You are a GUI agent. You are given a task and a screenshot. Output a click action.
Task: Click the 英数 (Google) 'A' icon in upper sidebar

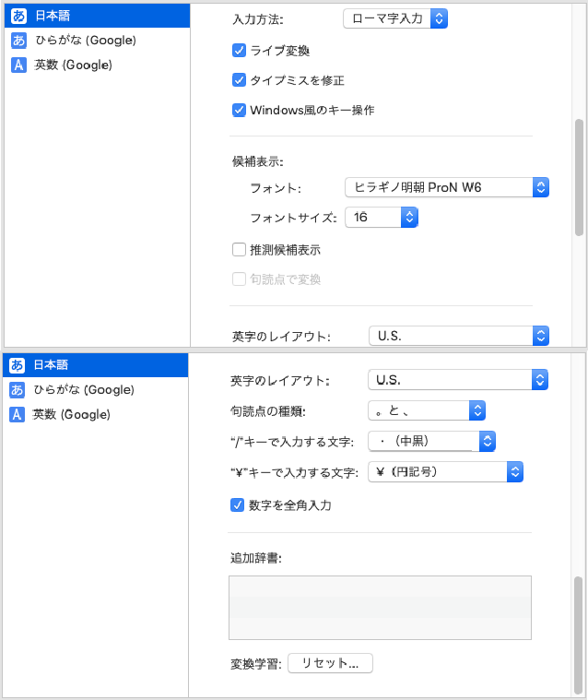[18, 65]
